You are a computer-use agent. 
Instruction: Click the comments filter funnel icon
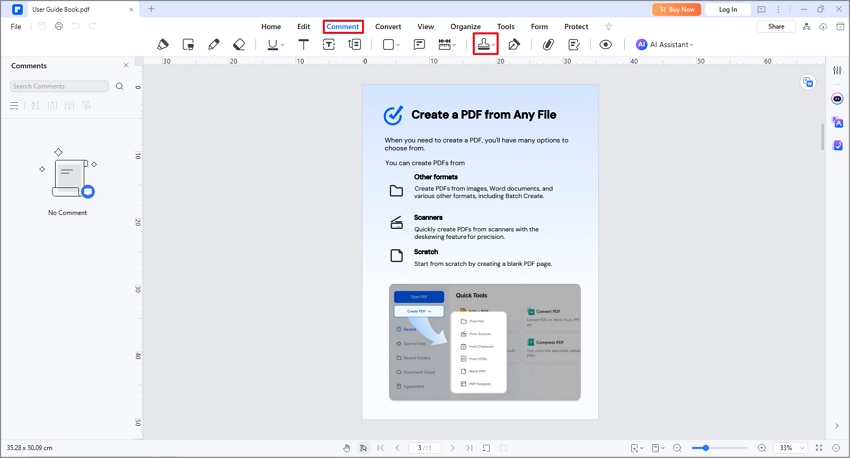tap(86, 106)
